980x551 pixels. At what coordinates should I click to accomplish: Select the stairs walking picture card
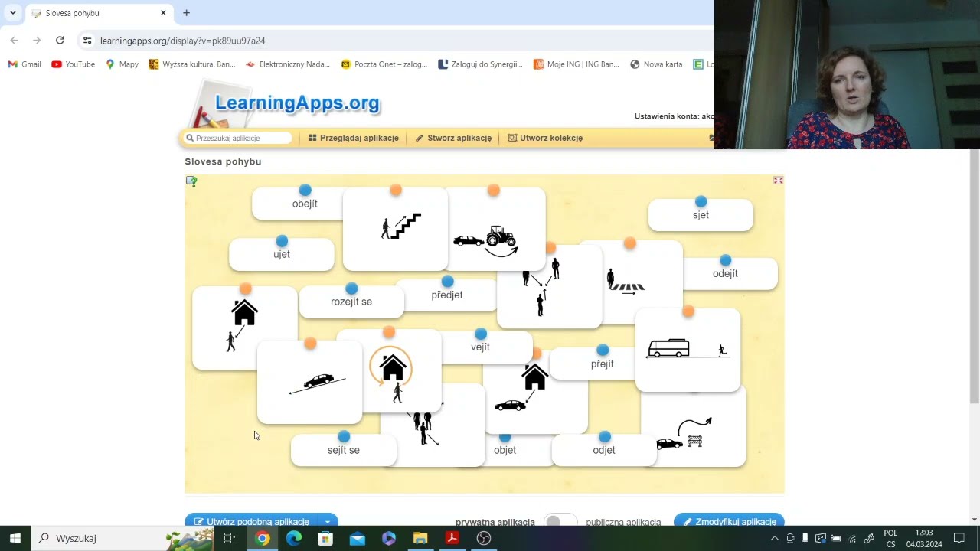point(395,229)
